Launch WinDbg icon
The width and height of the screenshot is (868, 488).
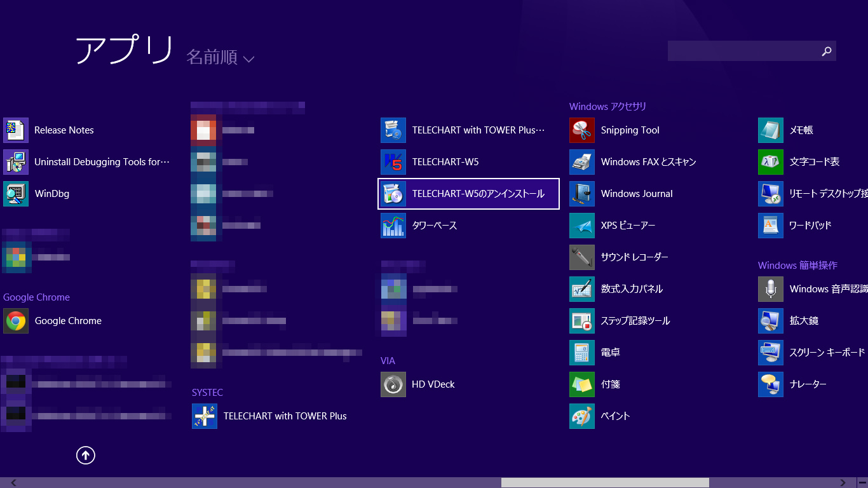coord(16,194)
